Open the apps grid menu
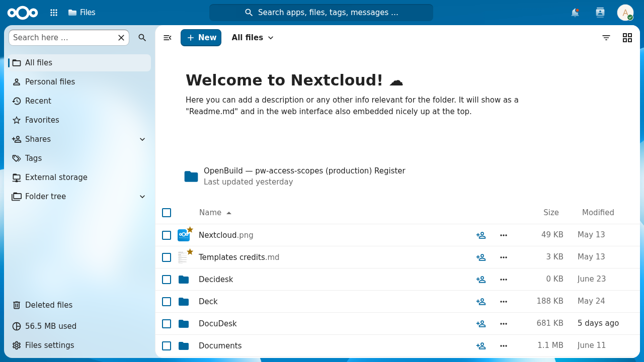This screenshot has width=644, height=362. pyautogui.click(x=54, y=13)
